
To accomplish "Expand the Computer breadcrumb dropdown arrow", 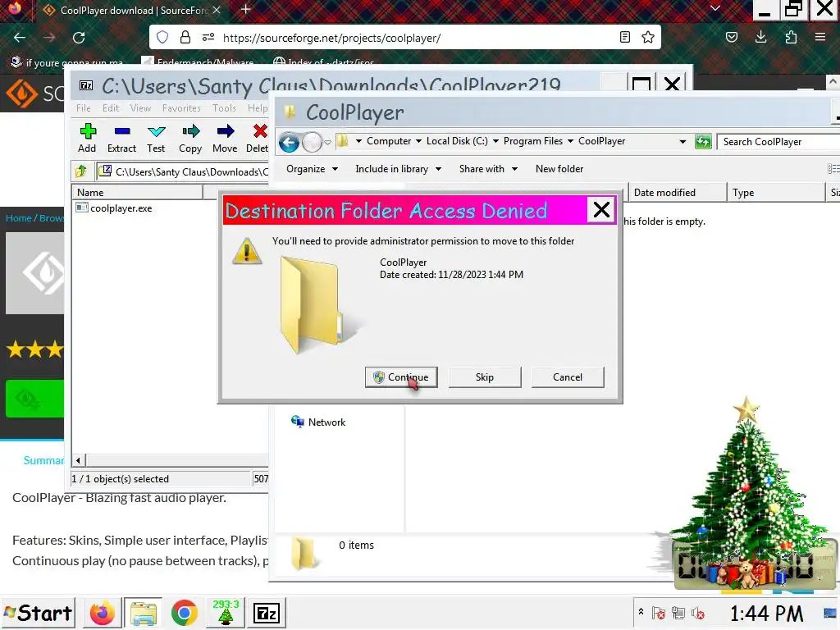I will pyautogui.click(x=418, y=141).
